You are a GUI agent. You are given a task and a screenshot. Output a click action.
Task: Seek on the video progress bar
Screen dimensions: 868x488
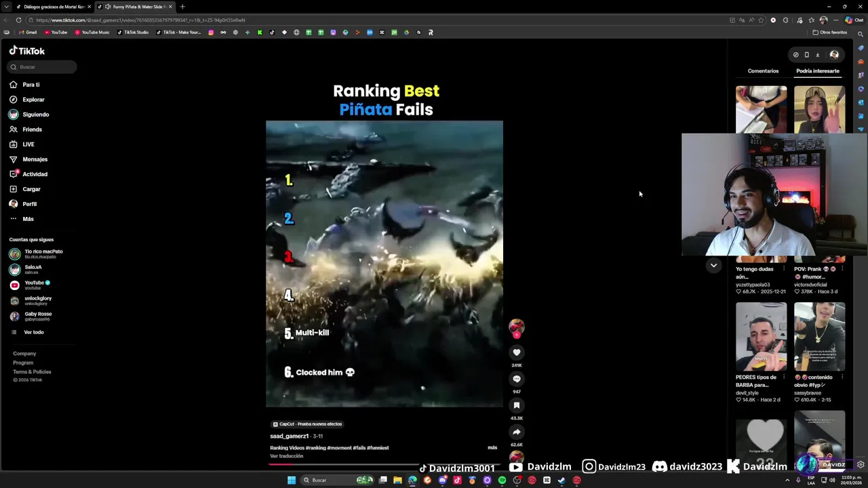[384, 464]
